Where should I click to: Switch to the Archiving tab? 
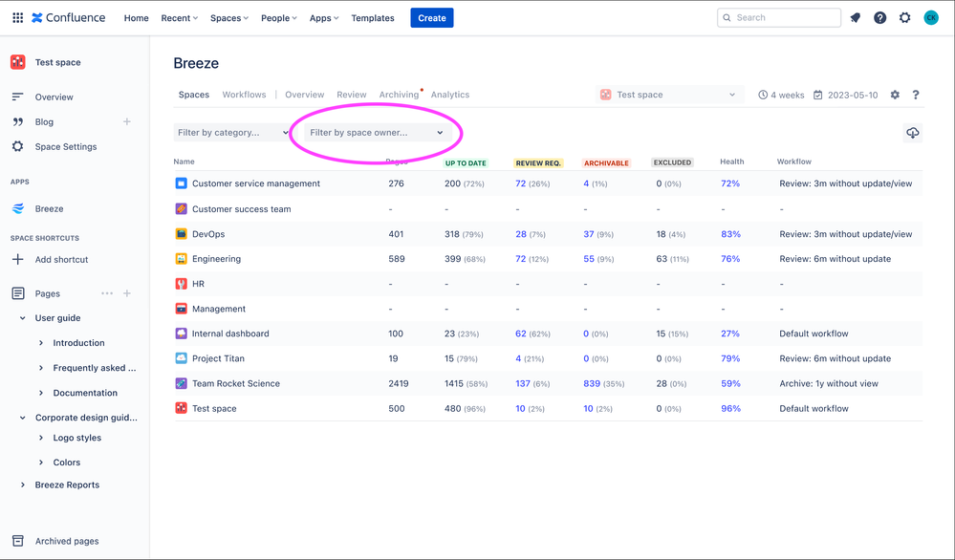pyautogui.click(x=399, y=95)
